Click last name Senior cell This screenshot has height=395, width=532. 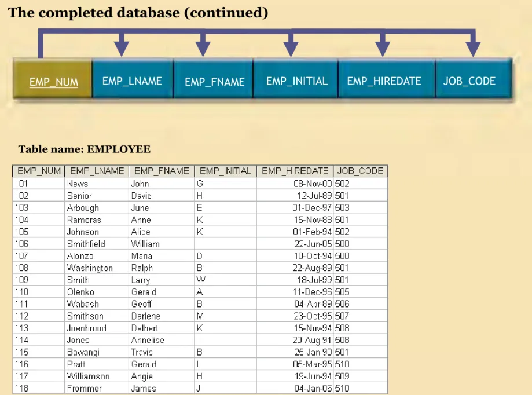coord(97,196)
